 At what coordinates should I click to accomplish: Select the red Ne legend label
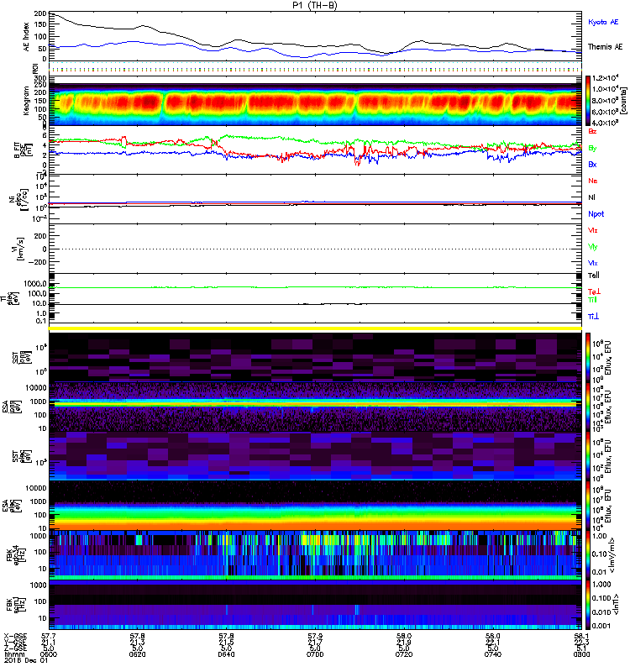pos(593,181)
